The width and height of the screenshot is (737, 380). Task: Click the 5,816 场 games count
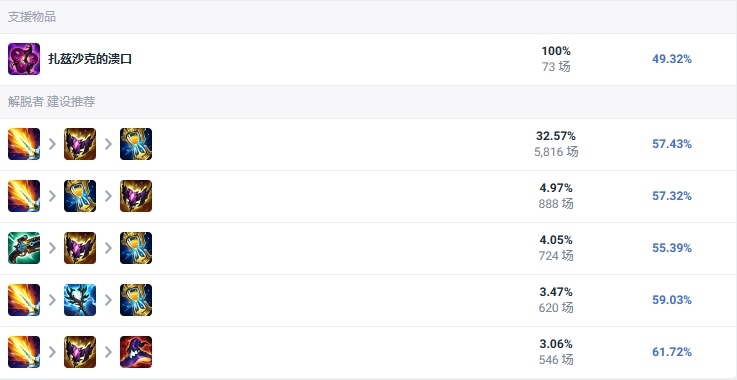click(x=556, y=152)
